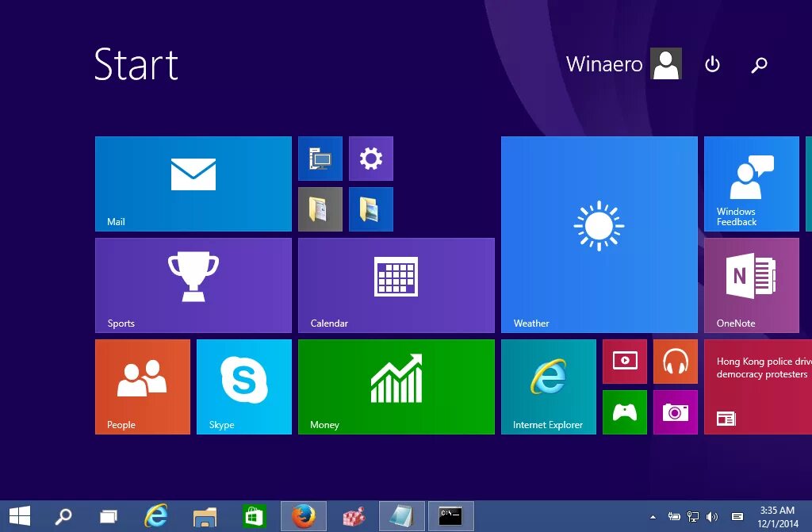Open the Camera small tile
The width and height of the screenshot is (812, 532).
(676, 412)
